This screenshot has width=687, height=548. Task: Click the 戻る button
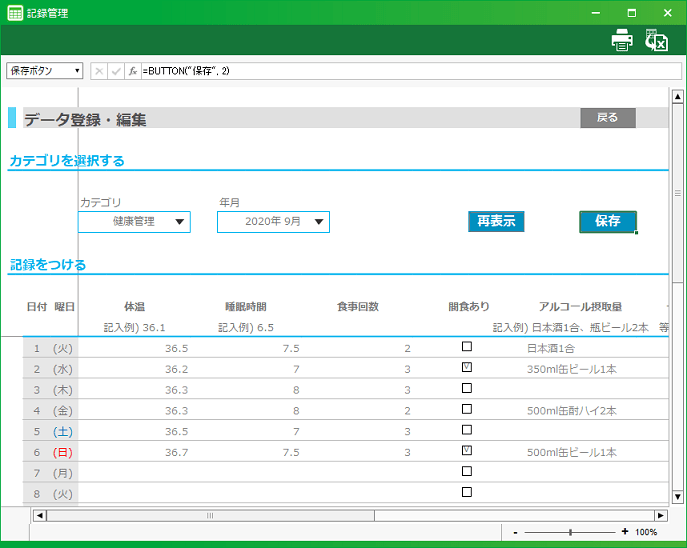[x=608, y=118]
